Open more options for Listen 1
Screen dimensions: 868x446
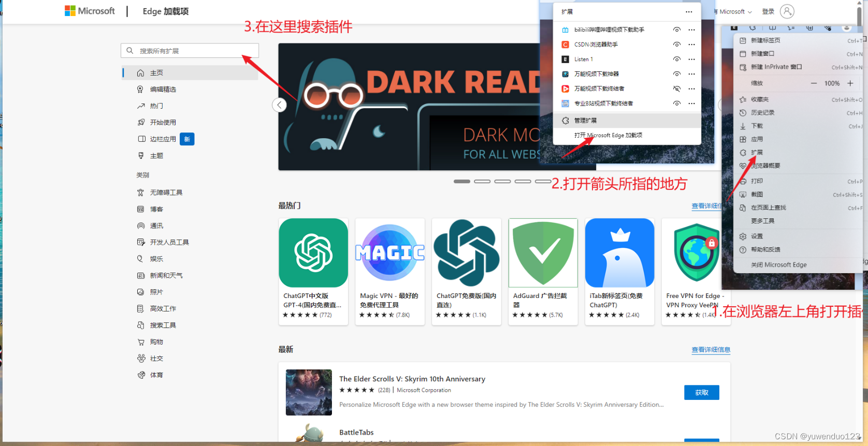[691, 60]
